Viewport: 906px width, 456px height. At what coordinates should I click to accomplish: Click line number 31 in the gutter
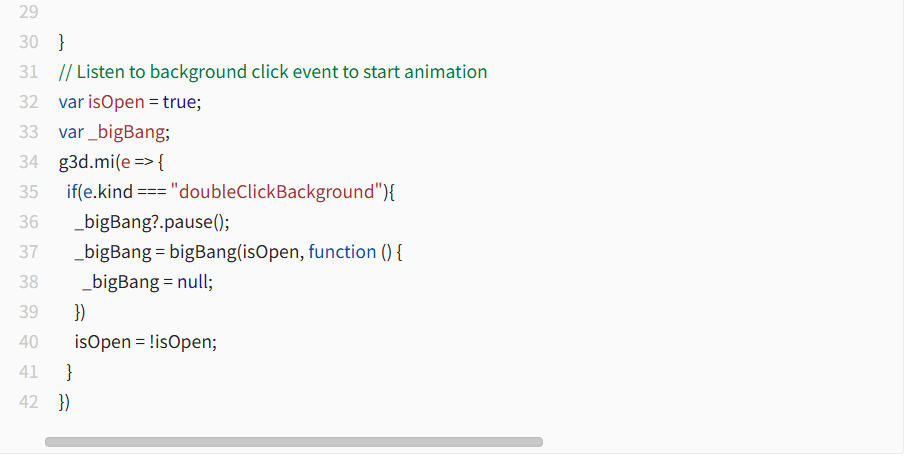click(29, 72)
